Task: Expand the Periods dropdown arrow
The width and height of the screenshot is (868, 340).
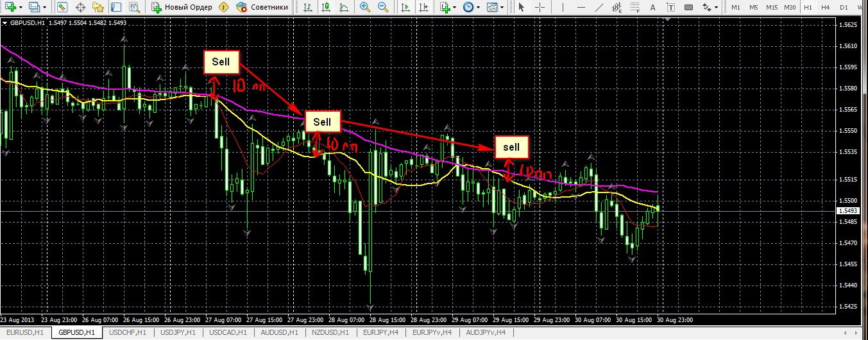Action: tap(479, 8)
